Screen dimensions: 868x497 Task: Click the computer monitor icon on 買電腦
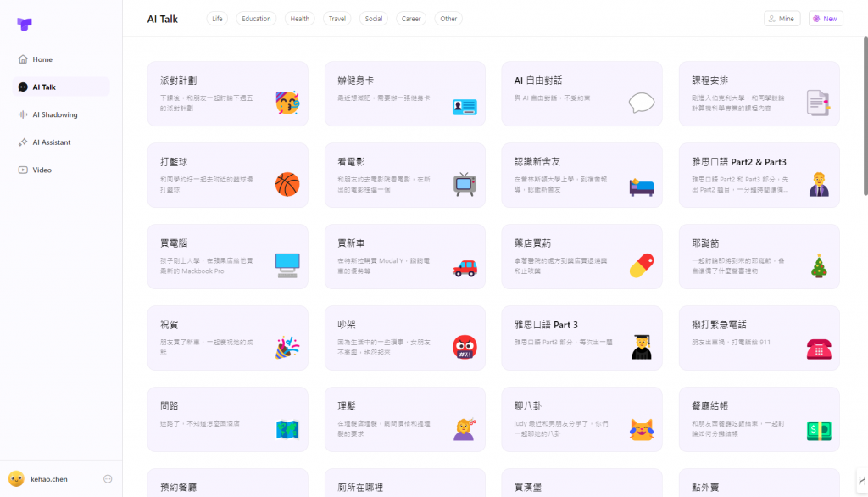287,265
